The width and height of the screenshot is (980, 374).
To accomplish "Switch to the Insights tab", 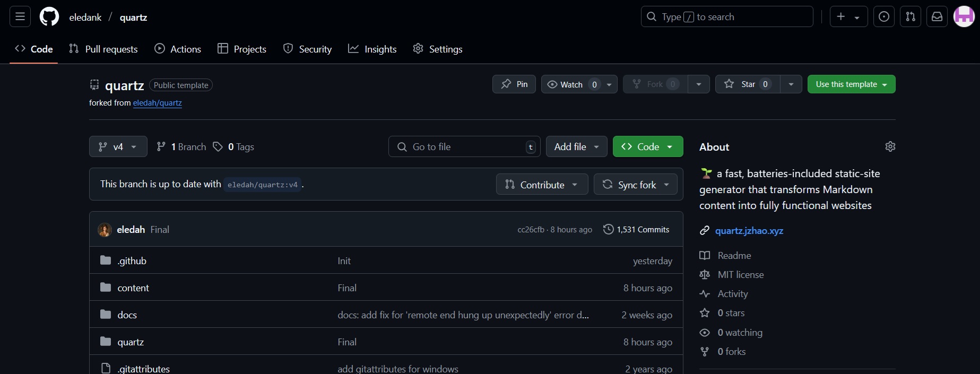I will (x=372, y=49).
